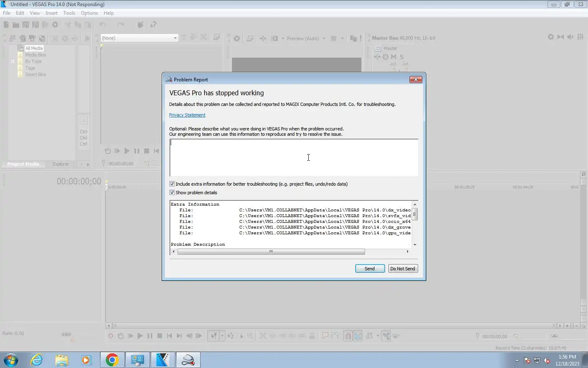Click the Lock Event padlock icon

312,336
